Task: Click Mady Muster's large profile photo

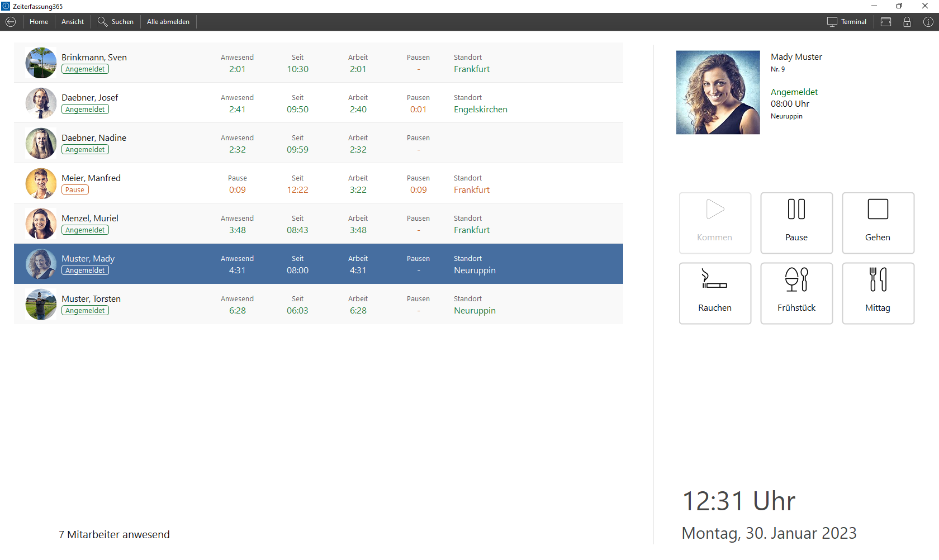Action: click(x=718, y=92)
